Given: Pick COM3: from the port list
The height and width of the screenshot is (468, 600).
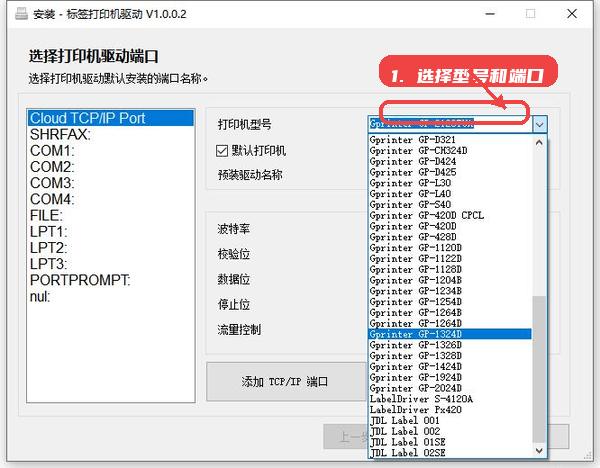Looking at the screenshot, I should click(111, 183).
